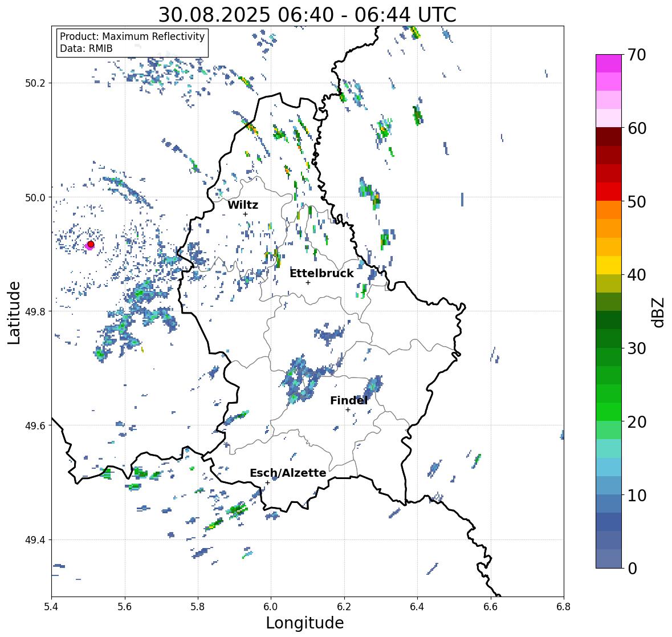Click the Longitude axis label

[x=305, y=622]
